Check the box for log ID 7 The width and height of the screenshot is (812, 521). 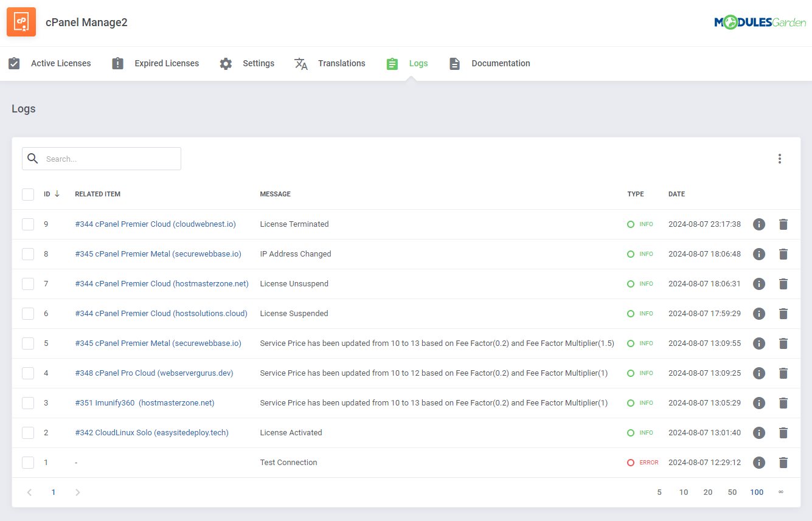point(28,284)
